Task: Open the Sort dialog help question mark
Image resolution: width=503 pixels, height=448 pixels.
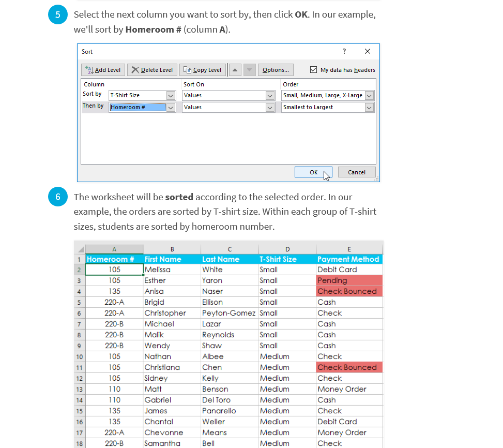Action: click(344, 51)
